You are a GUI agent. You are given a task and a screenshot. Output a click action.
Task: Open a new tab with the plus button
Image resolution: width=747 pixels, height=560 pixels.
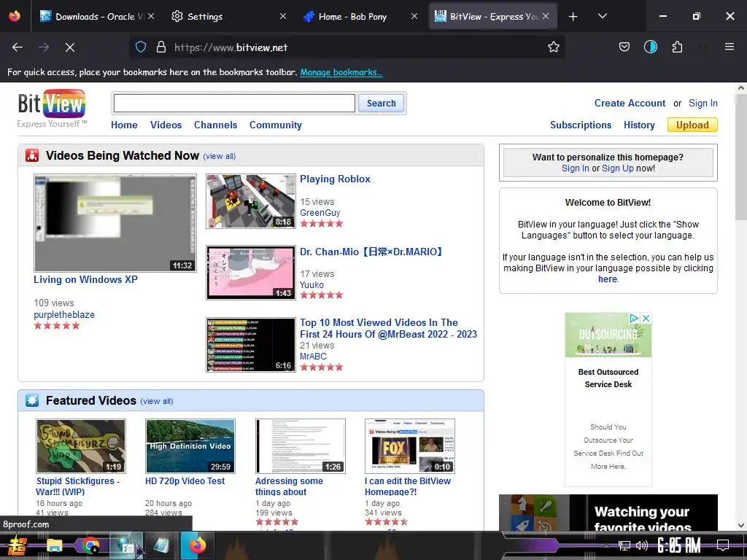point(573,17)
